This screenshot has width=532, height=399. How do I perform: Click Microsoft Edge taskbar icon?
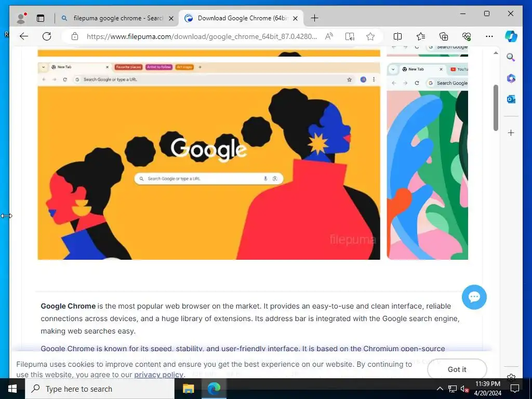click(214, 389)
